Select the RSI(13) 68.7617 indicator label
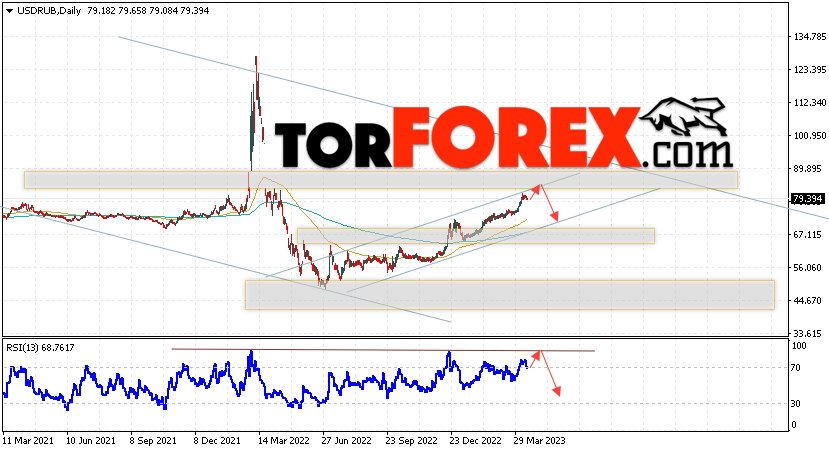 (40, 348)
